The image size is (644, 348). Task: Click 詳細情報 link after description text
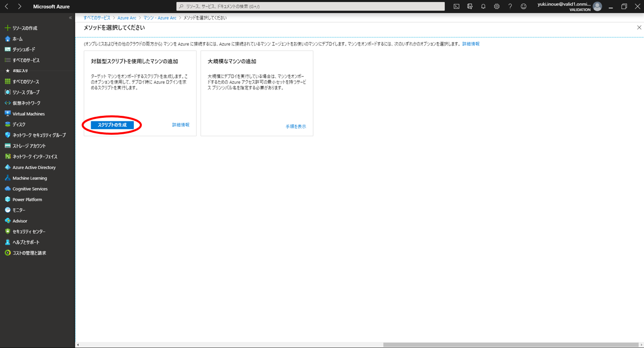click(x=471, y=44)
